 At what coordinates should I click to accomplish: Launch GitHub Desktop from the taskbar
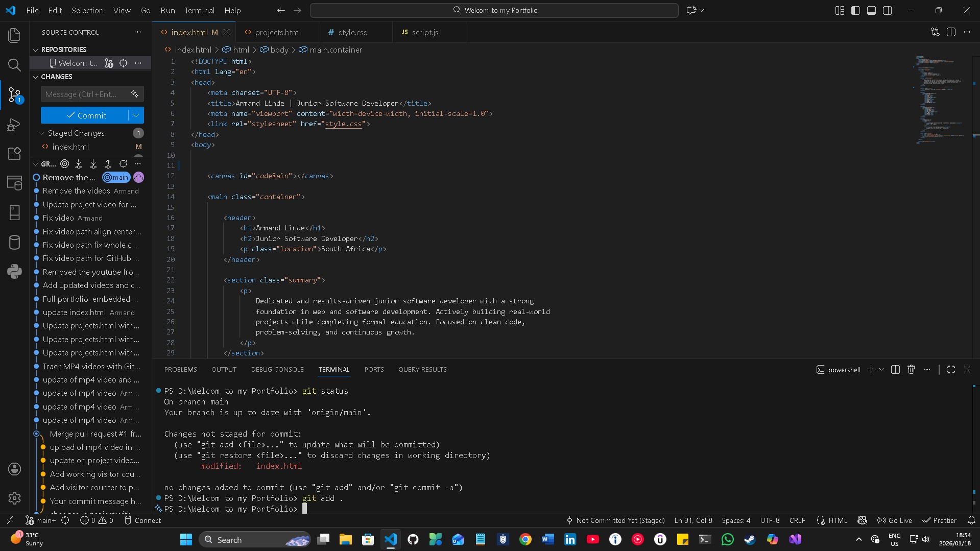(x=413, y=539)
